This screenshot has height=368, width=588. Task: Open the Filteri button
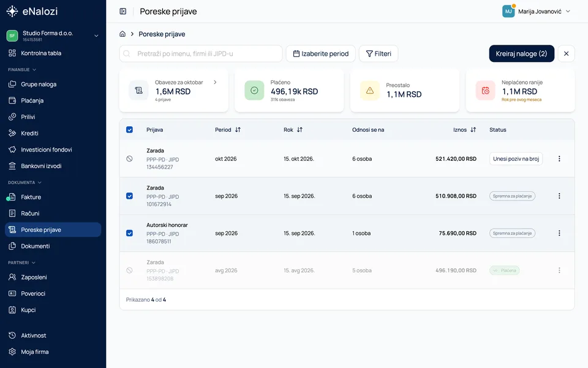point(379,54)
